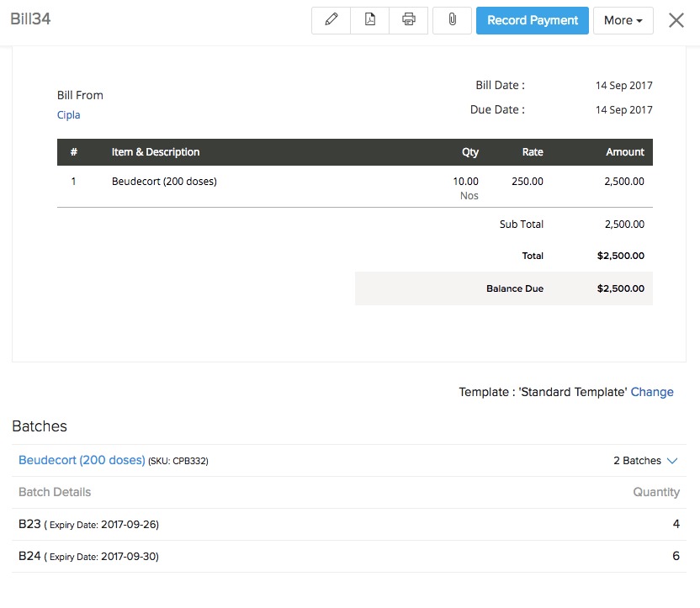Click the Bill34 title
This screenshot has width=700, height=608.
point(30,19)
